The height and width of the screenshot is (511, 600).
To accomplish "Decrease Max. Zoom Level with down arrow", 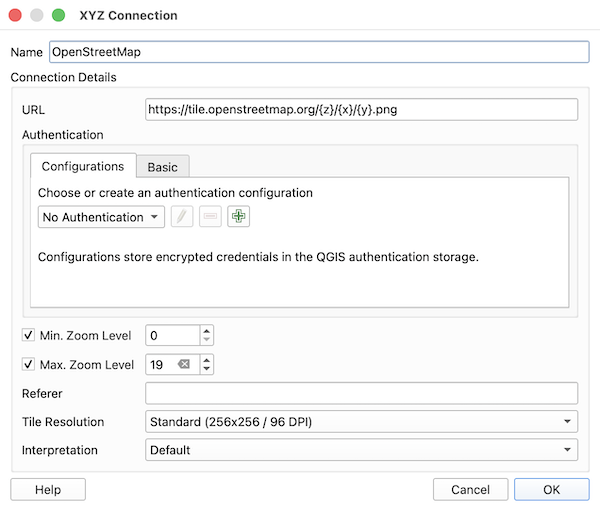I will (207, 369).
